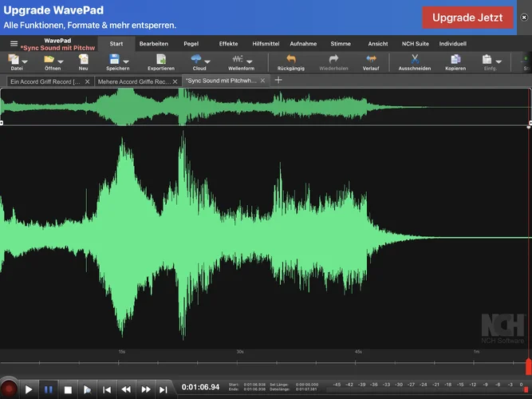
Task: Expand the Speichern dropdown arrow
Action: coord(126,61)
